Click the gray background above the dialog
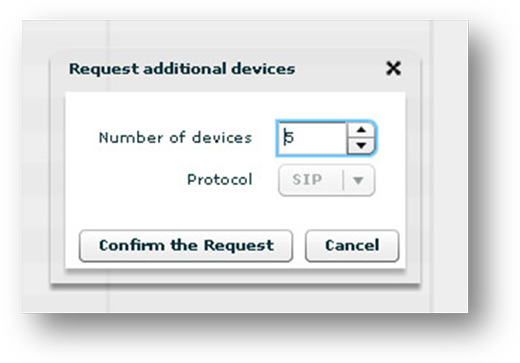The width and height of the screenshot is (520, 363). coord(233,34)
